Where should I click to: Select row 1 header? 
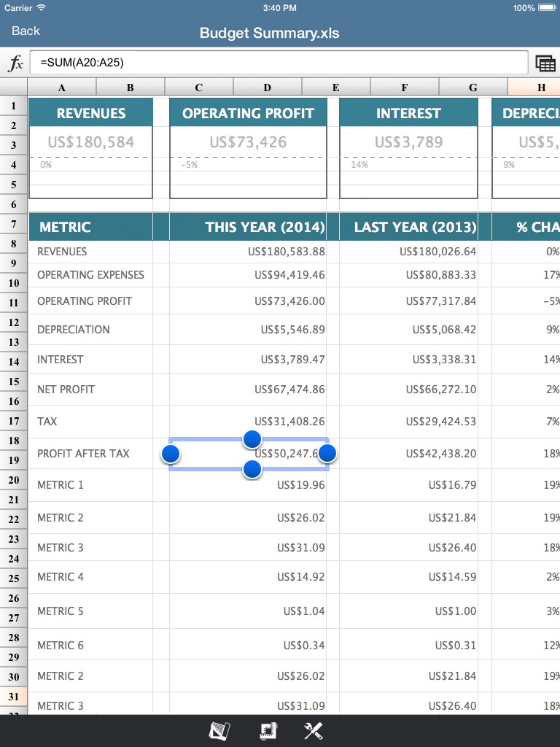pos(13,106)
